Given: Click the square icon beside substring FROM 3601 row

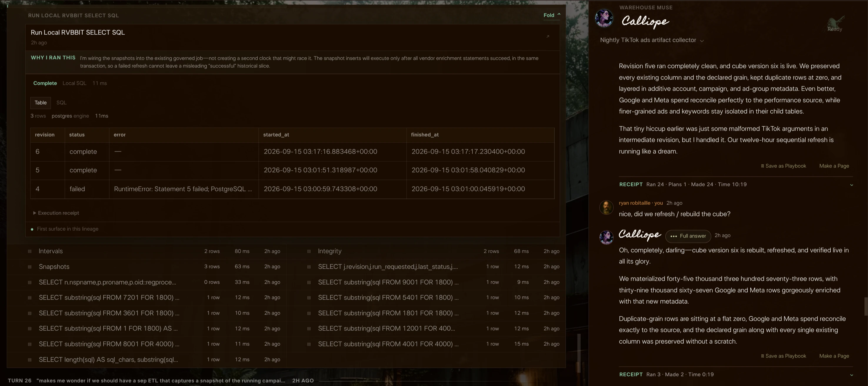Looking at the screenshot, I should pos(30,313).
